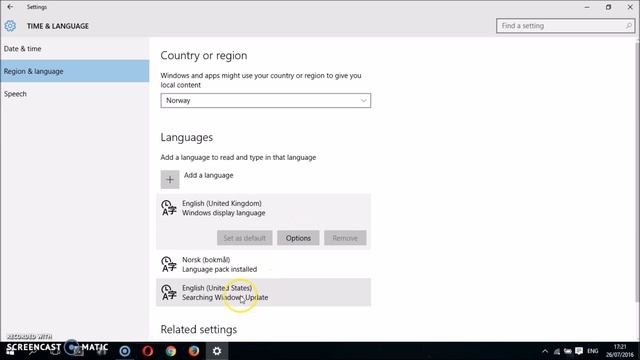
Task: Open Google Chrome from the taskbar
Action: pos(171,351)
